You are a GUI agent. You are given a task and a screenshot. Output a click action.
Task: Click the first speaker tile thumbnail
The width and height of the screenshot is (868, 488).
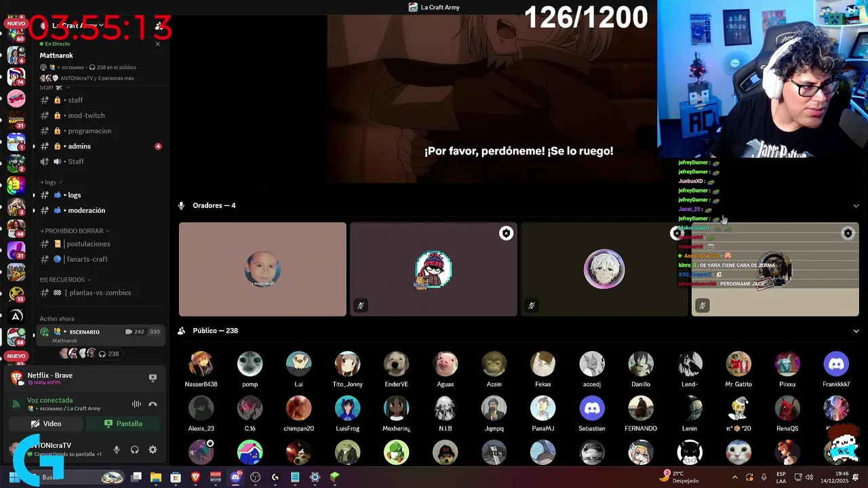262,269
